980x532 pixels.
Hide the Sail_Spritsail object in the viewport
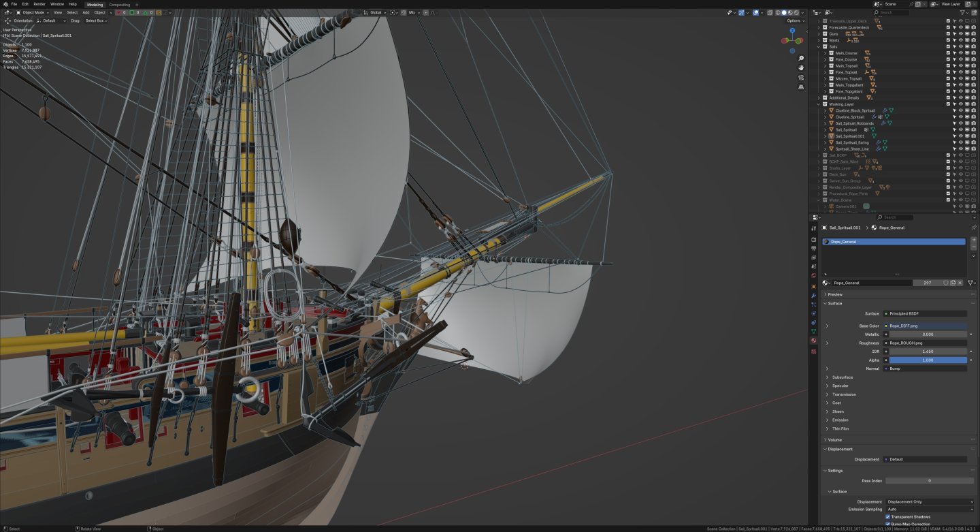[960, 129]
